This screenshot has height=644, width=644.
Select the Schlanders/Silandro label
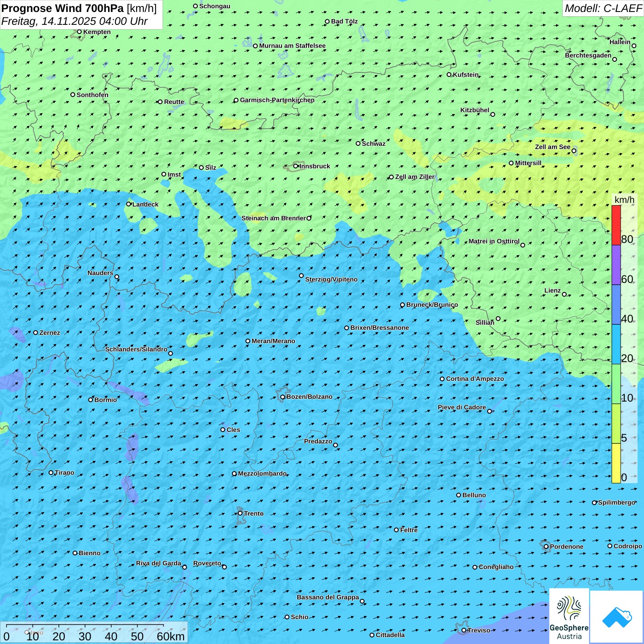136,349
